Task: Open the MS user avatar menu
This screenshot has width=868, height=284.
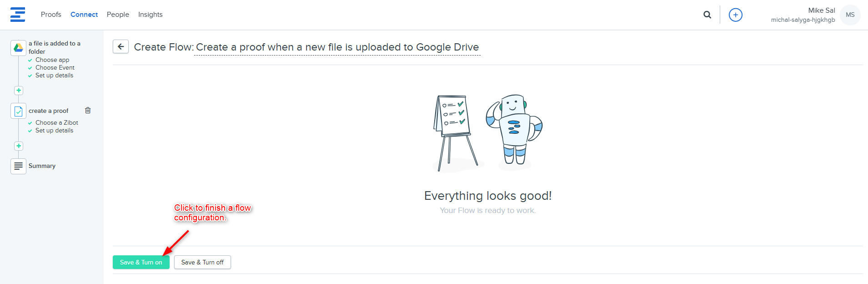Action: (x=850, y=15)
